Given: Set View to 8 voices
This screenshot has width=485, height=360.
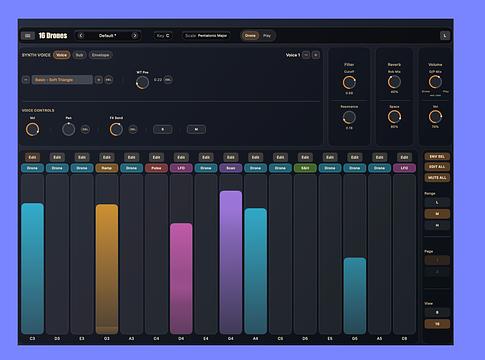Looking at the screenshot, I should point(437,312).
